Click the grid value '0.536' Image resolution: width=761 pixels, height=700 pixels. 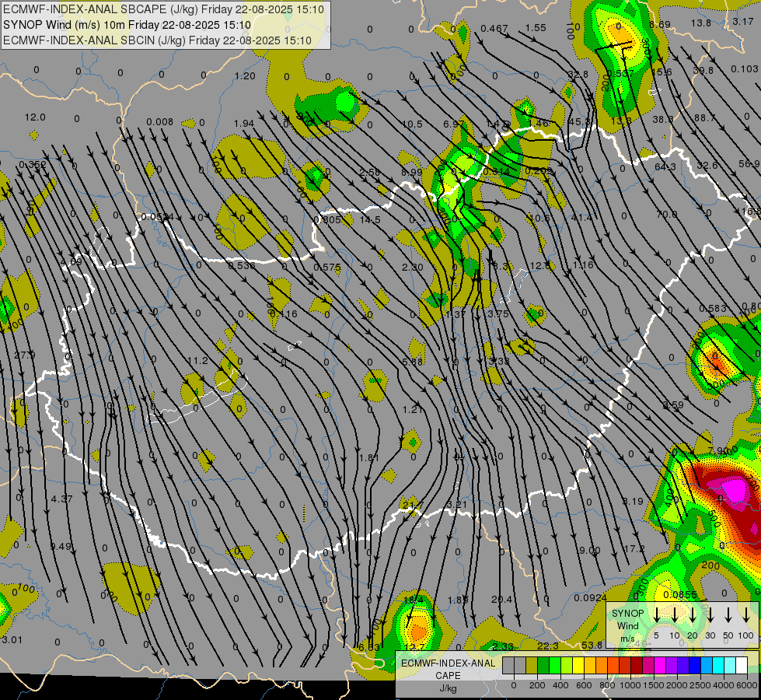point(242,265)
